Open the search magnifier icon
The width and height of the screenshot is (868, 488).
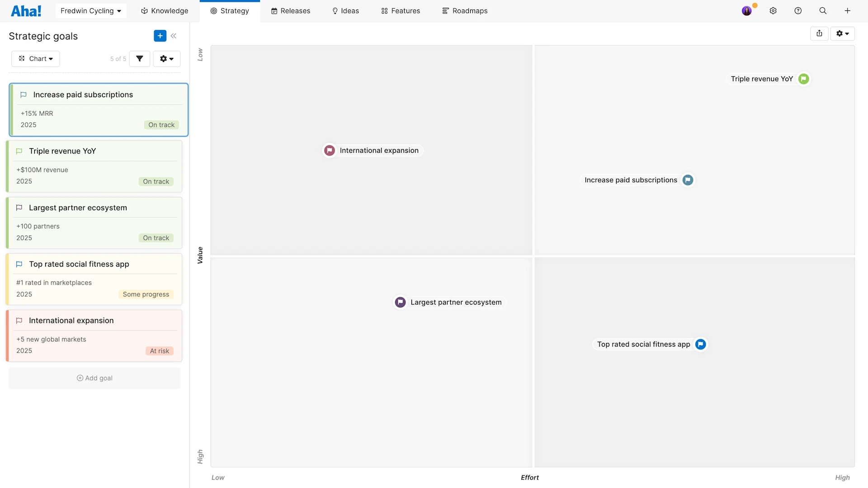(x=823, y=11)
